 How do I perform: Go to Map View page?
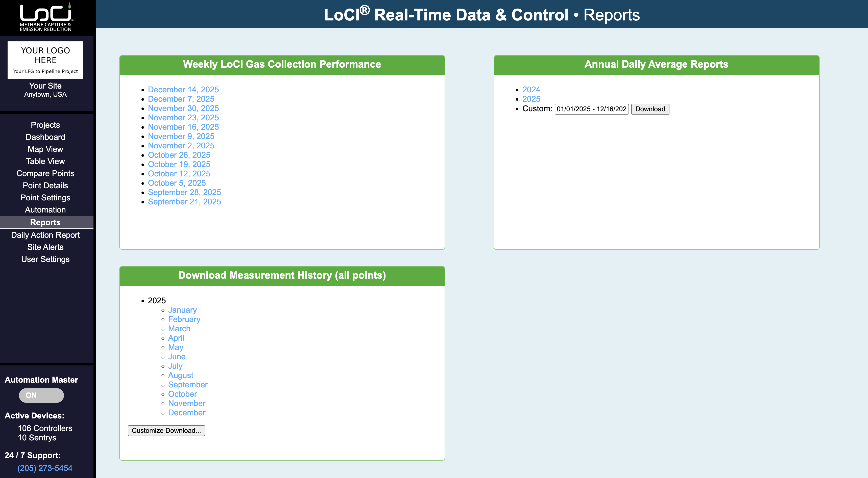[45, 149]
